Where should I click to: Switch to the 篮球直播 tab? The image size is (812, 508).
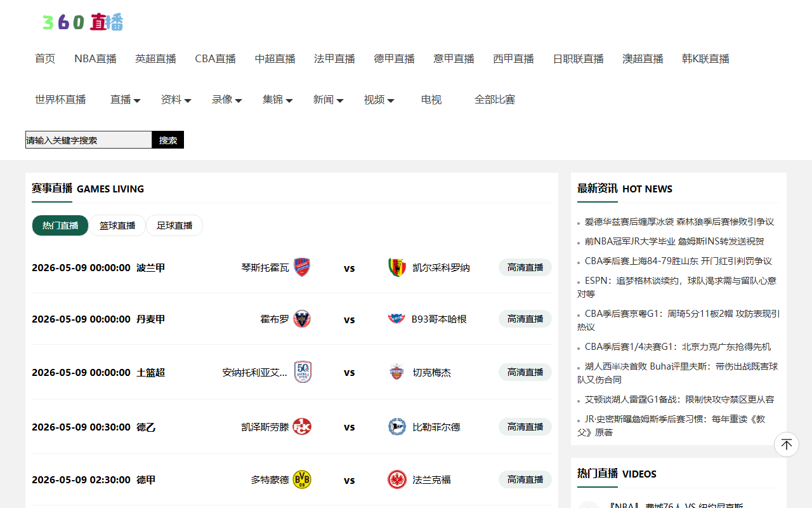[x=117, y=225]
